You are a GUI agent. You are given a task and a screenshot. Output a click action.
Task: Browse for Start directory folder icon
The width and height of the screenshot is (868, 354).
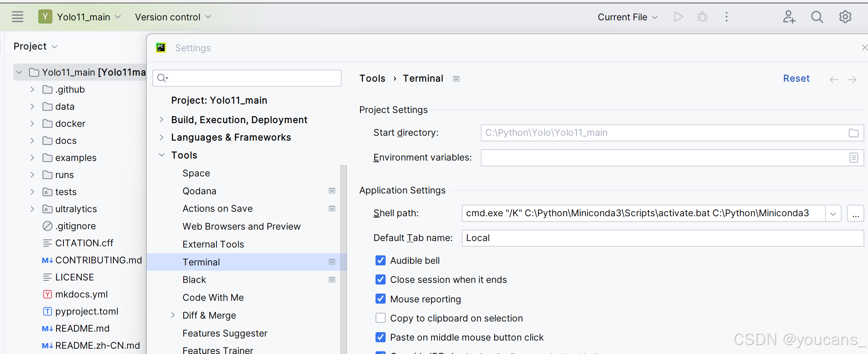pos(853,133)
